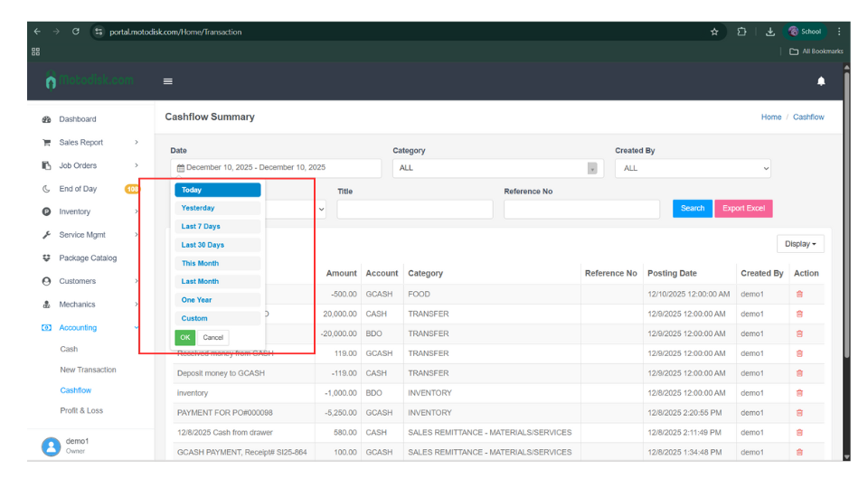This screenshot has height=488, width=868.
Task: Click the End of Day moon icon
Action: point(46,189)
